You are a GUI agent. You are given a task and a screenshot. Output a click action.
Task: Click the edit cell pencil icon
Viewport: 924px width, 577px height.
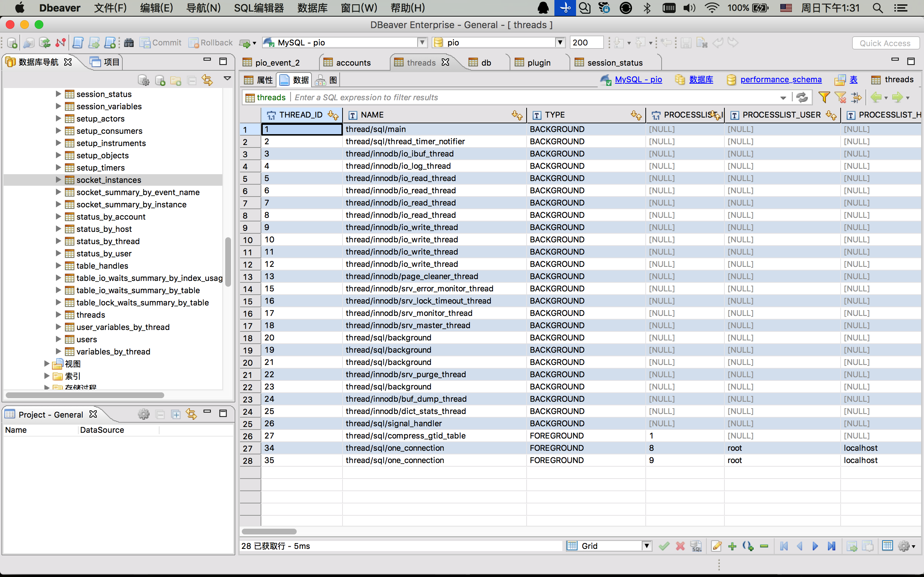point(716,546)
